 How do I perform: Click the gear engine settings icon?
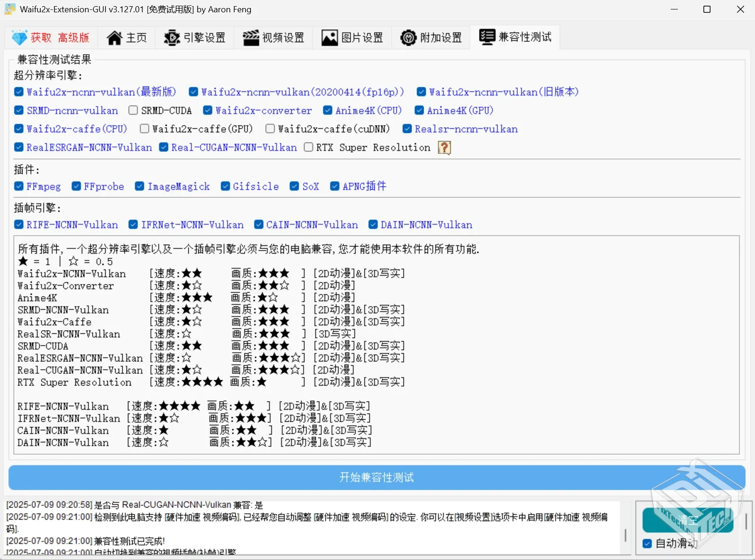coord(172,38)
